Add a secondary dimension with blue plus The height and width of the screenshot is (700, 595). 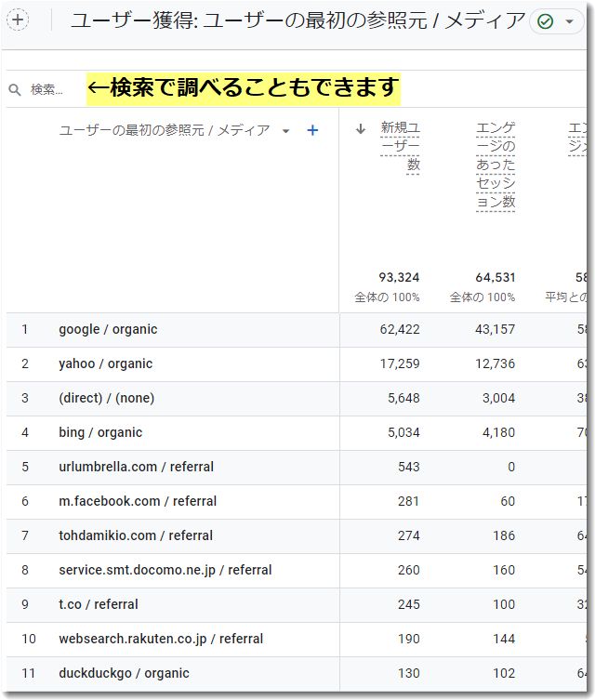312,131
